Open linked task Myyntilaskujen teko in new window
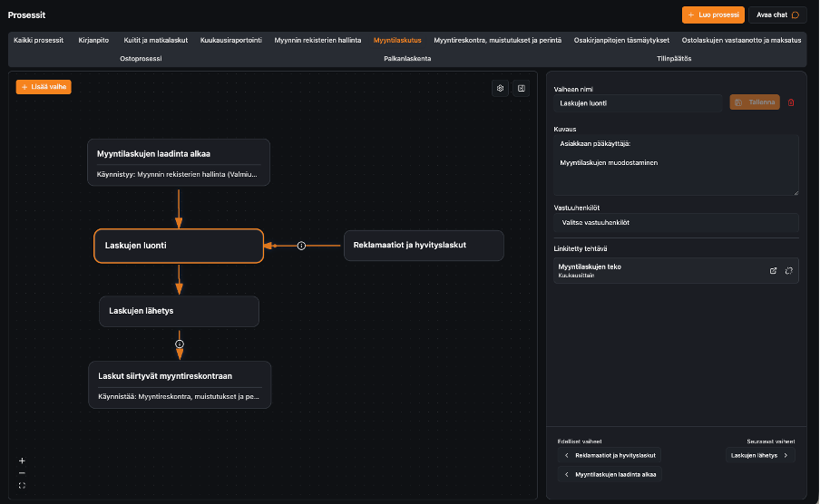This screenshot has width=820, height=504. click(x=773, y=270)
